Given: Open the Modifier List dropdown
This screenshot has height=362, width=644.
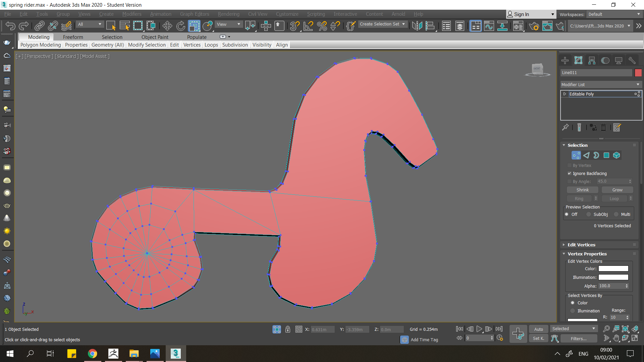Looking at the screenshot, I should [600, 85].
